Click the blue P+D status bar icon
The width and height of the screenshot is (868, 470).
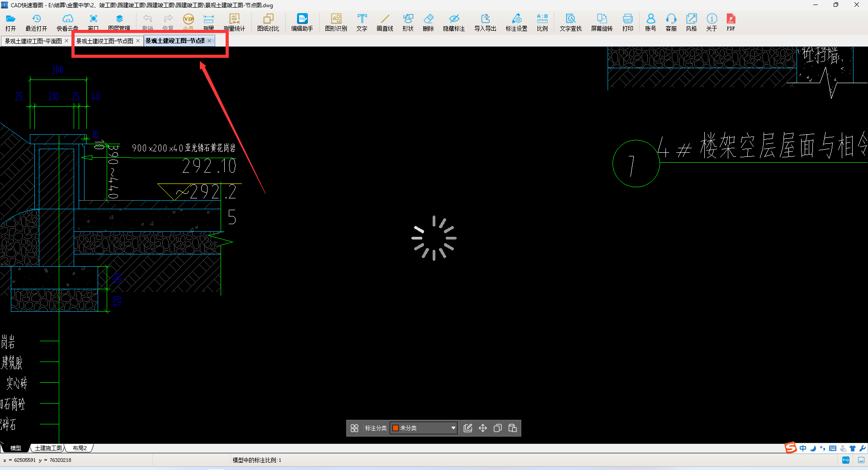pyautogui.click(x=846, y=460)
